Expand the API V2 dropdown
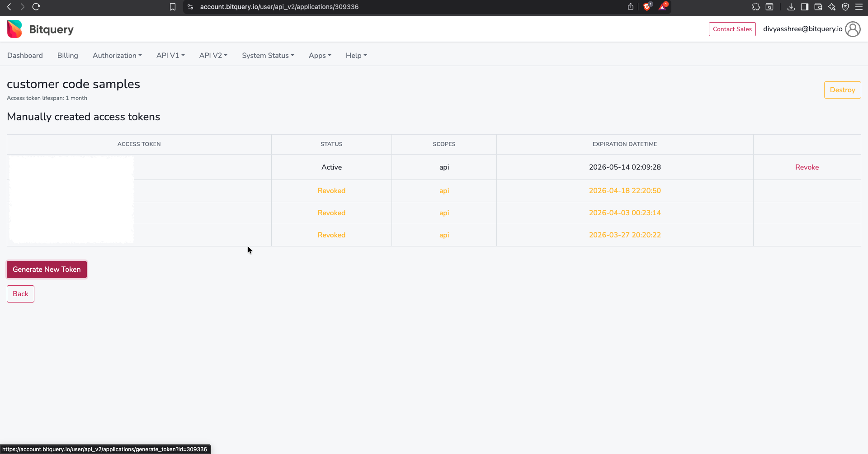868x454 pixels. tap(213, 55)
